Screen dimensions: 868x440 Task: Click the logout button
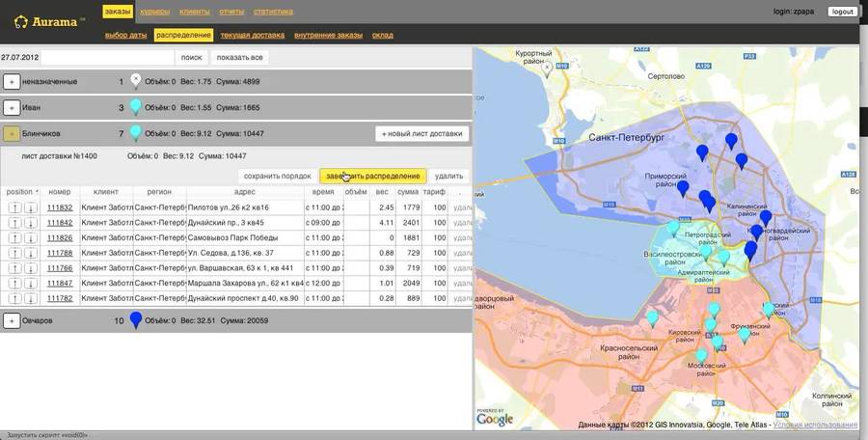pyautogui.click(x=842, y=12)
